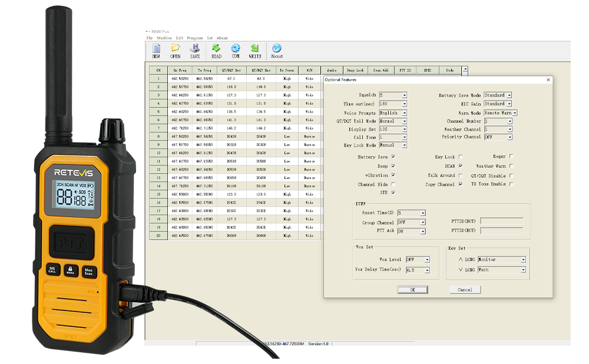Screen dimensions: 589x364
Task: Click the SAVE disk toolbar icon
Action: (x=195, y=49)
